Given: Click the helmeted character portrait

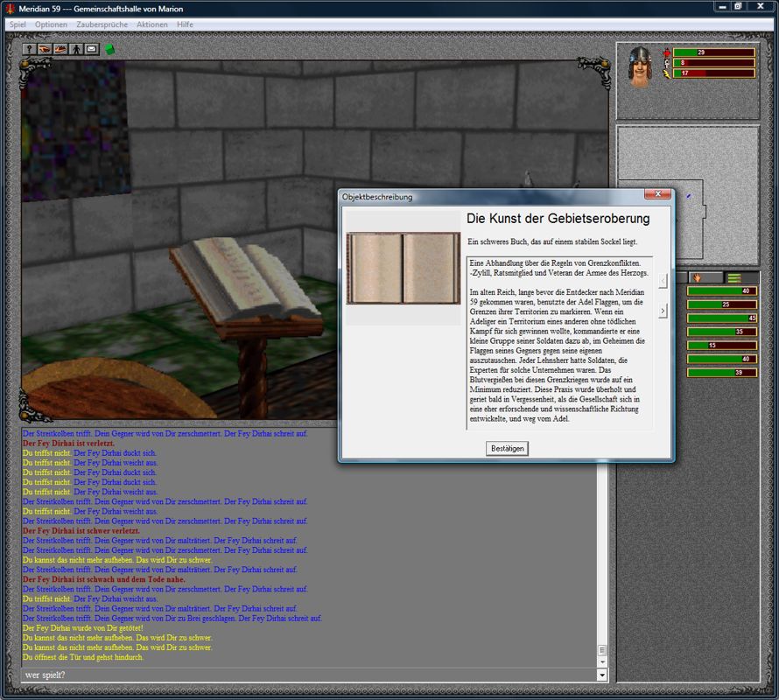Looking at the screenshot, I should [x=640, y=66].
